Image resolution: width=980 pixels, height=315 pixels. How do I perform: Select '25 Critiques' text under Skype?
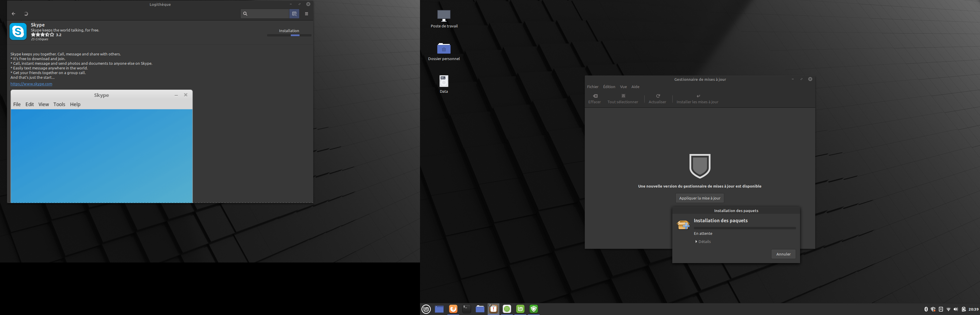click(40, 39)
